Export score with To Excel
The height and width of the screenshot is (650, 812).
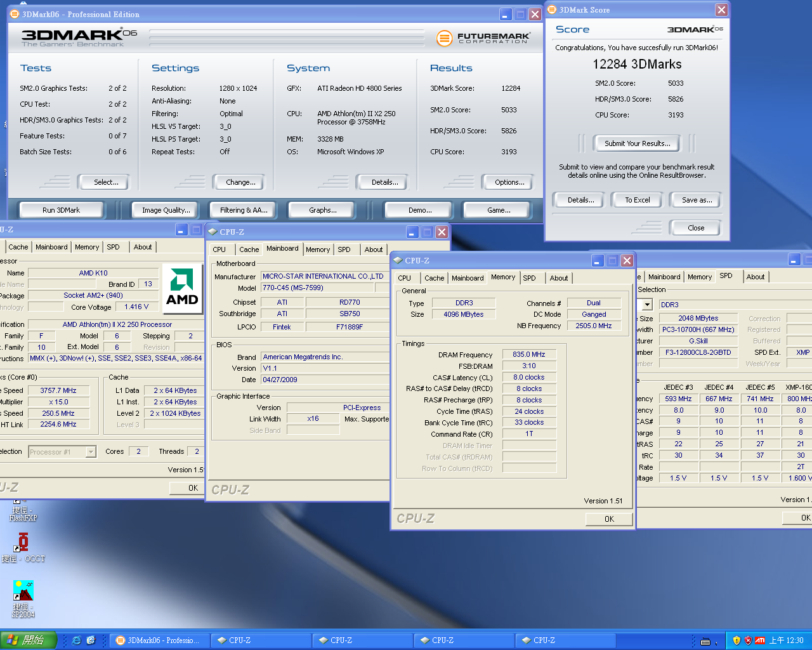[x=638, y=200]
